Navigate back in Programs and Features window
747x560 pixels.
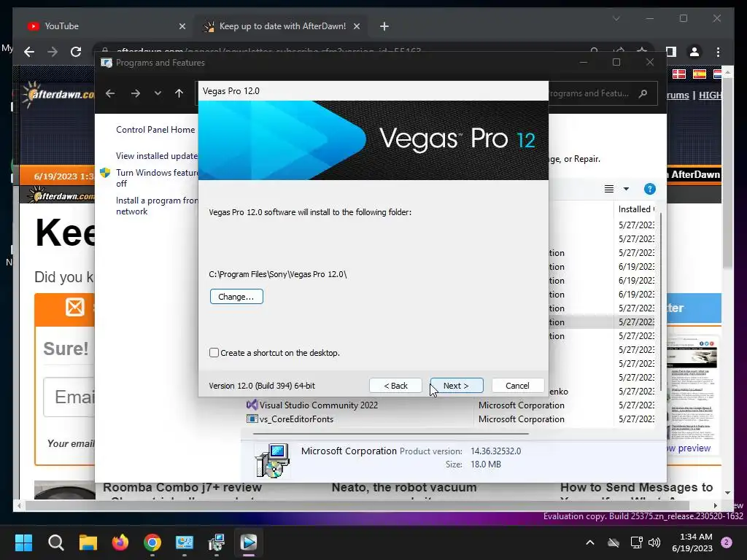[x=110, y=93]
